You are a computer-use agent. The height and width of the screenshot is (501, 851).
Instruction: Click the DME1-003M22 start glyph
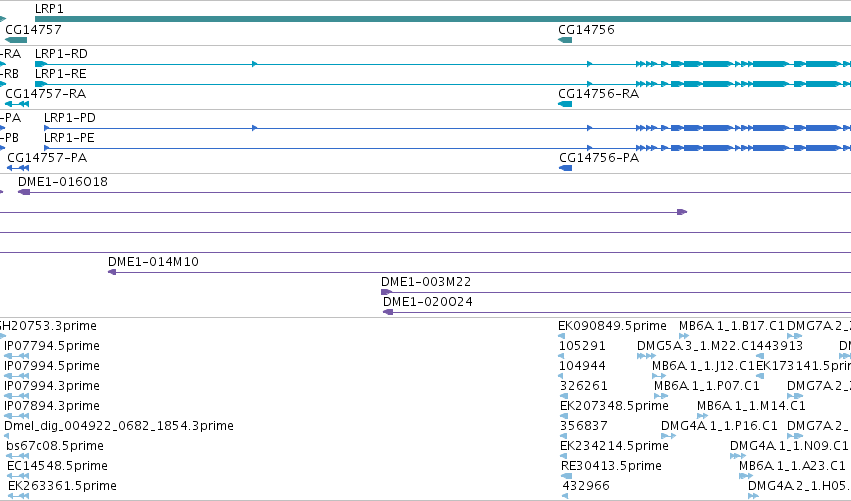coord(386,292)
